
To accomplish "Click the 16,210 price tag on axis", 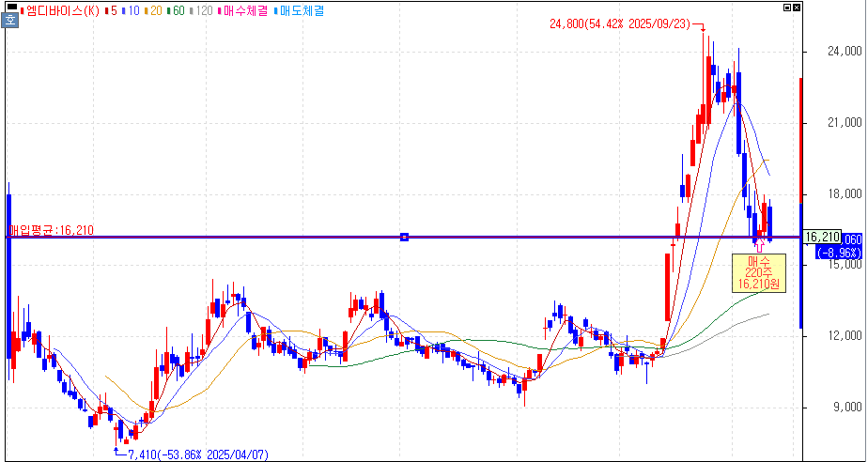I will pyautogui.click(x=822, y=237).
